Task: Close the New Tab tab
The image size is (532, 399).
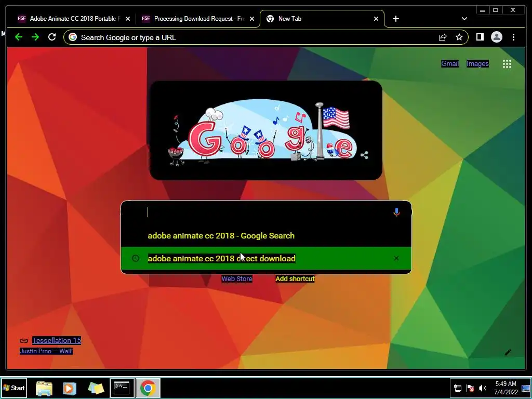Action: (x=376, y=19)
